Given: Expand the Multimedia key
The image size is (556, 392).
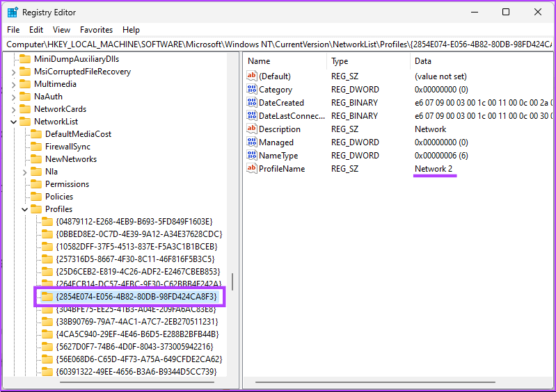Looking at the screenshot, I should tap(13, 85).
